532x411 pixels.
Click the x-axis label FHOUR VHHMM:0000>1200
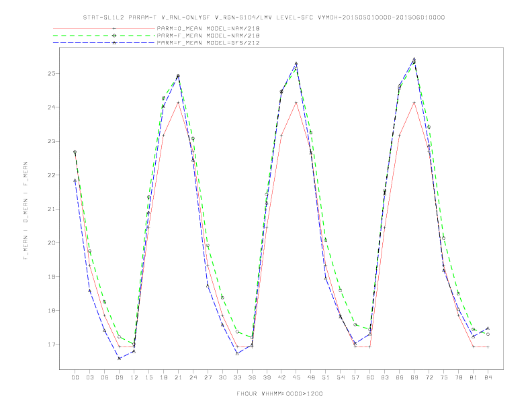(x=279, y=394)
